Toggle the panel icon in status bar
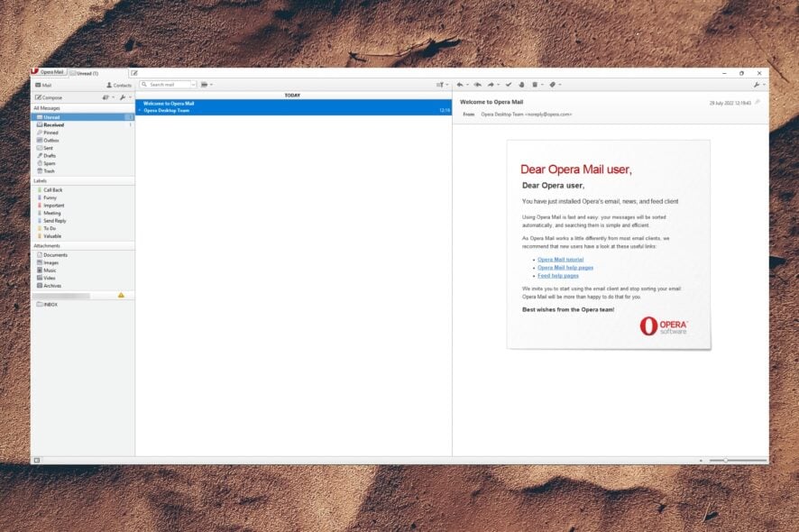The height and width of the screenshot is (532, 799). [x=37, y=460]
